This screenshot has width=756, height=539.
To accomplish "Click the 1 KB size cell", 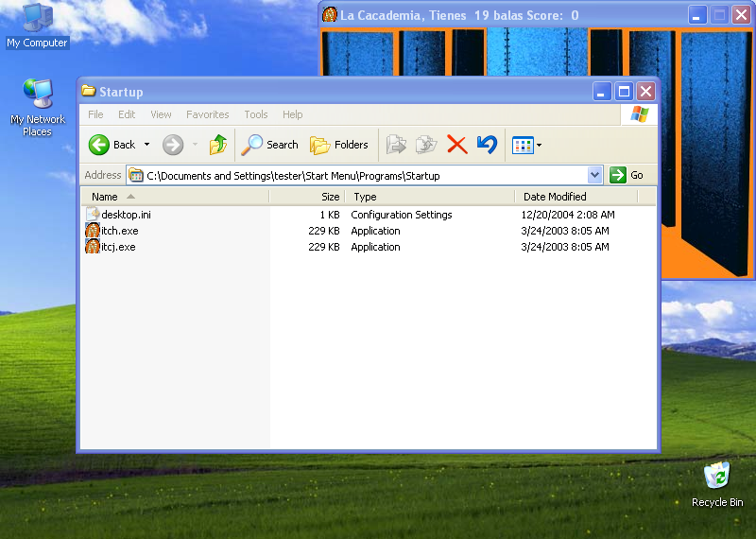I will 330,215.
